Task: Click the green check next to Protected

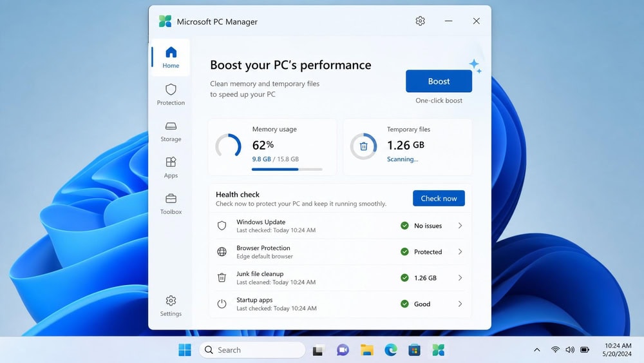Action: (404, 251)
